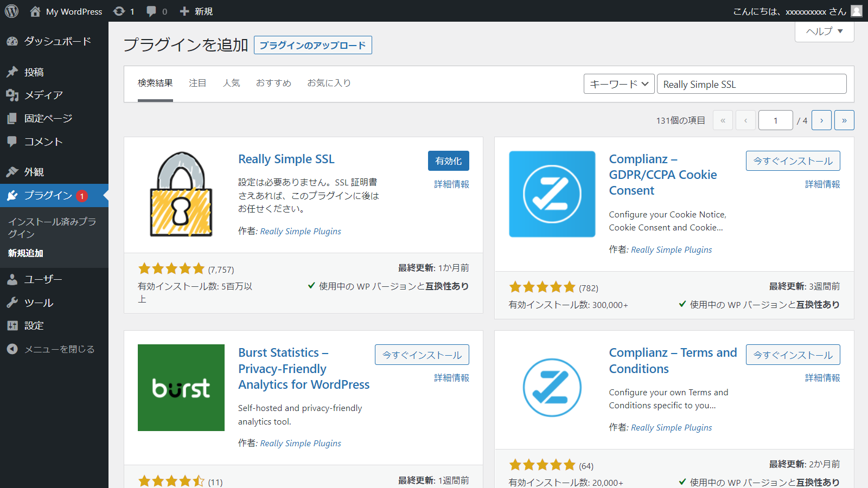Click 有効化 for Really Simple SSL
This screenshot has height=488, width=868.
[448, 161]
